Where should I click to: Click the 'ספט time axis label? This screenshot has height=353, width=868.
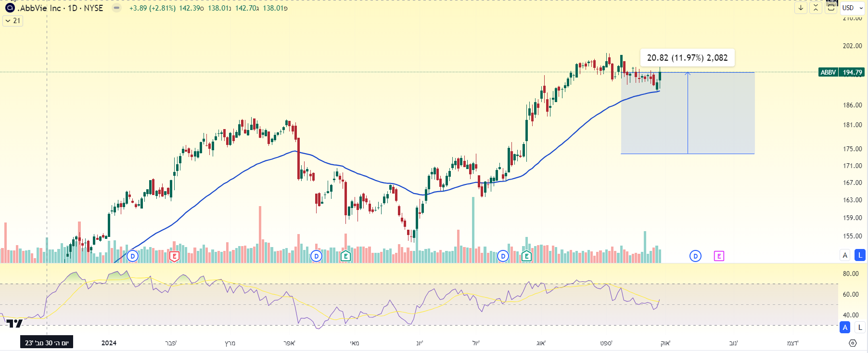tap(606, 343)
